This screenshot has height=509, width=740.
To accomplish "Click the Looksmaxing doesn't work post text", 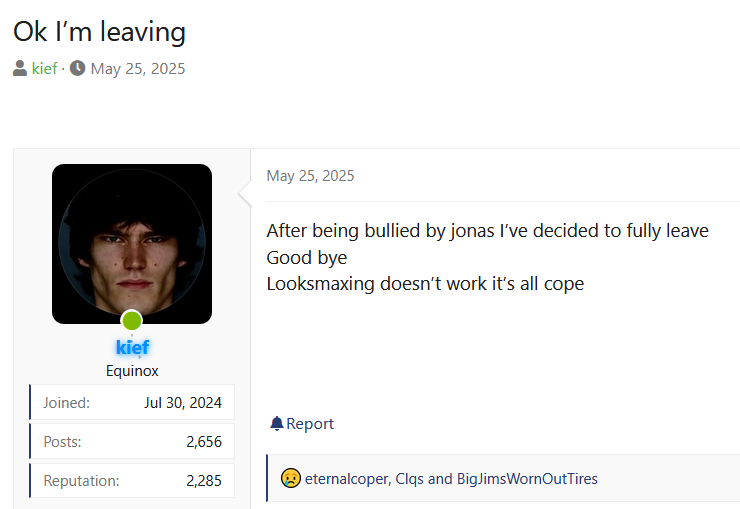I will point(424,283).
